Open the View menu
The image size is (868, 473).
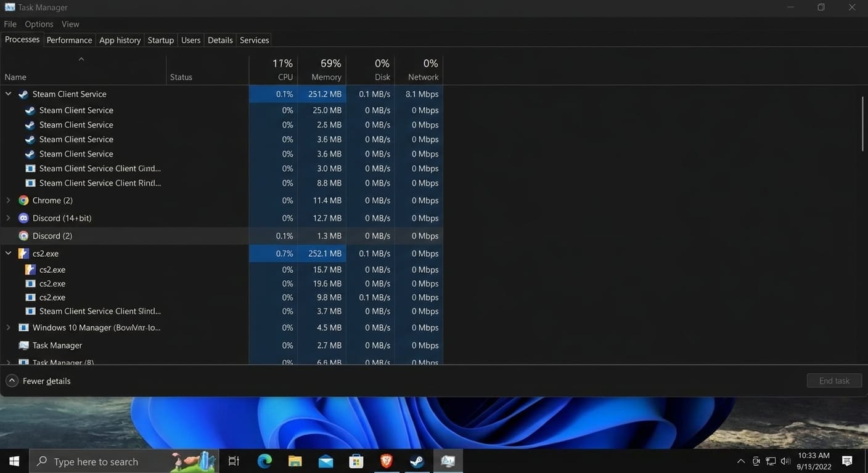70,24
